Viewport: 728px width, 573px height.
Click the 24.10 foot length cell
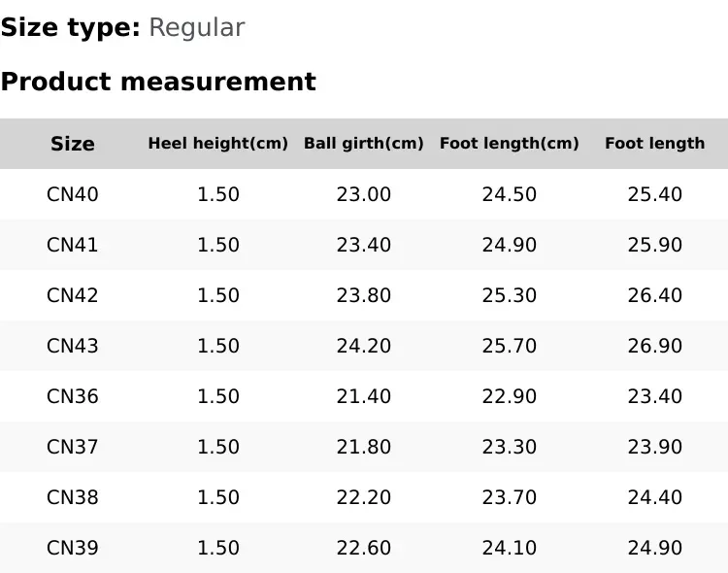[510, 548]
